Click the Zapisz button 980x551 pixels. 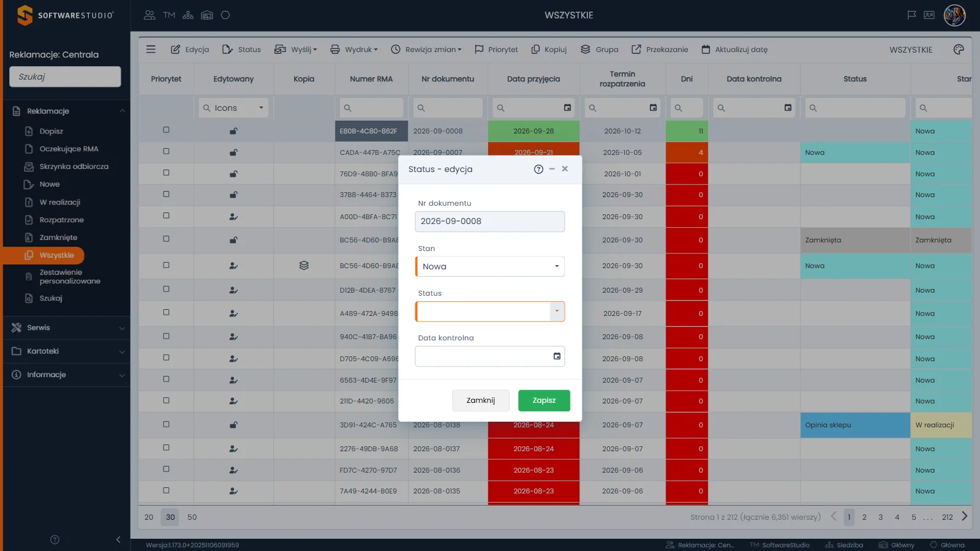[544, 400]
